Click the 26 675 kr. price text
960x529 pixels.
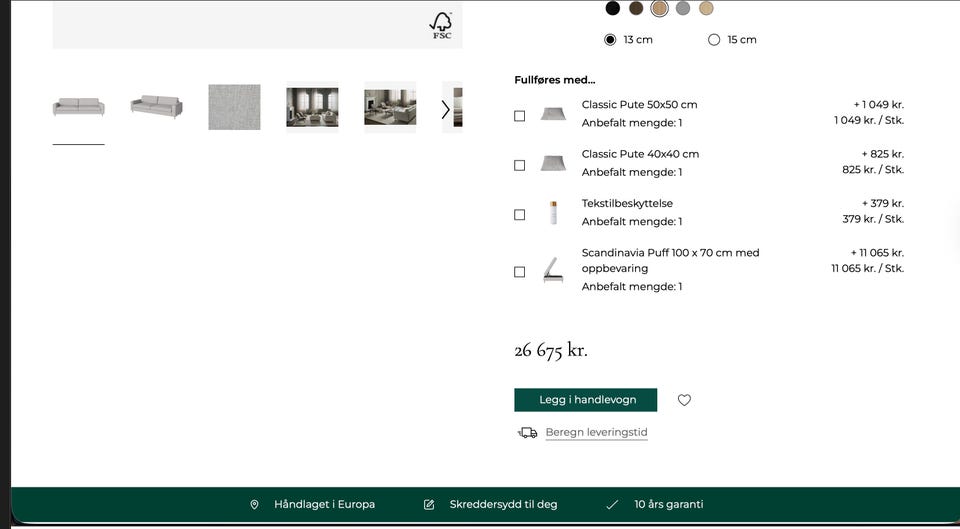(550, 350)
